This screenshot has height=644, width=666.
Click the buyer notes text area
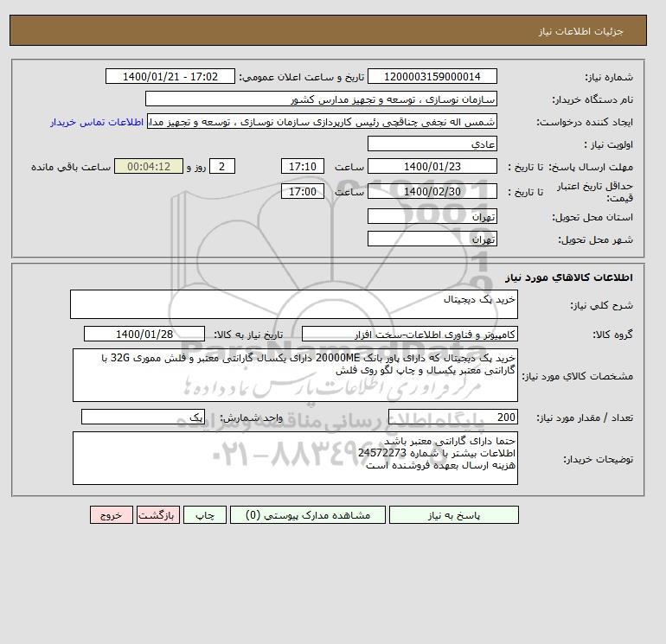(295, 458)
